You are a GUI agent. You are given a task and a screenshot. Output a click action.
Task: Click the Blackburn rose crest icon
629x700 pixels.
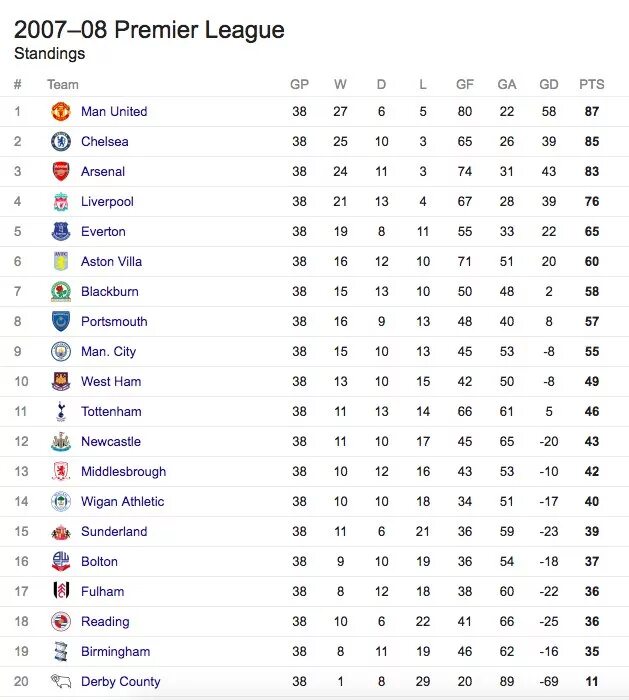pos(61,292)
